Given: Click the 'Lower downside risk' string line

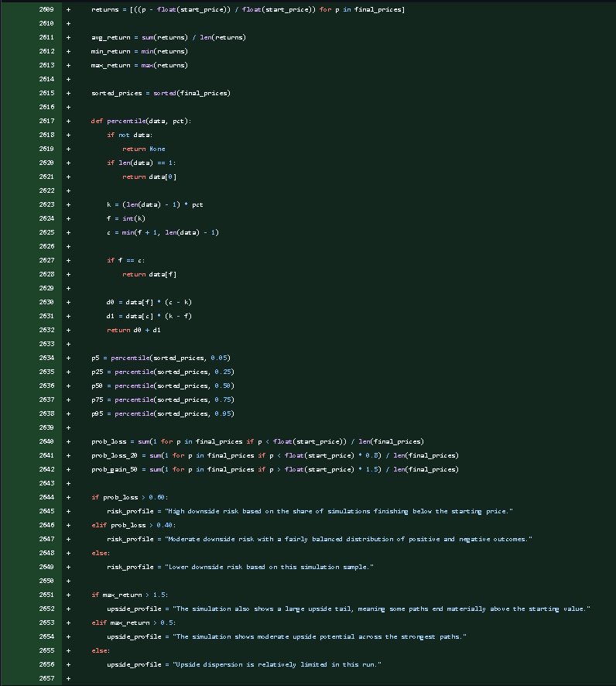Looking at the screenshot, I should [x=240, y=567].
